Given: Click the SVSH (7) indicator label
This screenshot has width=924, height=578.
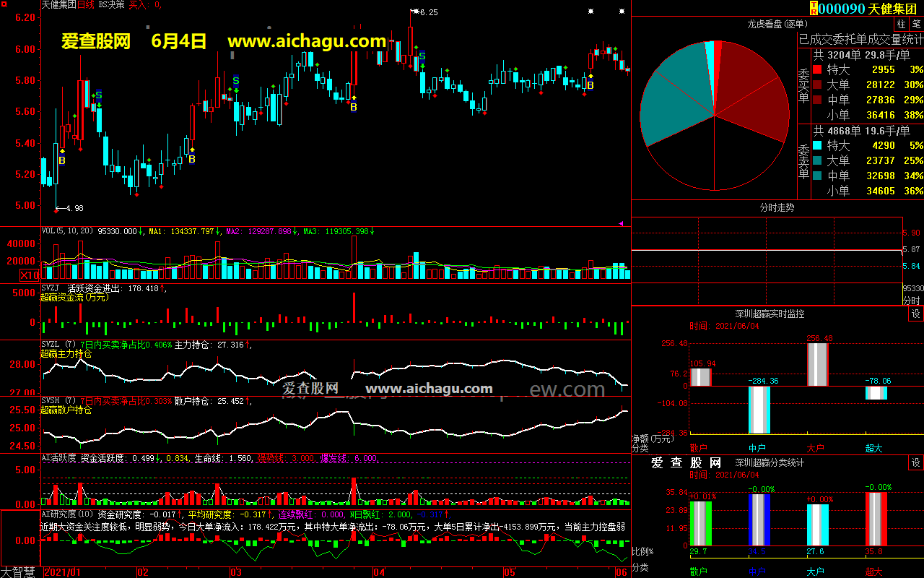Looking at the screenshot, I should click(x=59, y=400).
